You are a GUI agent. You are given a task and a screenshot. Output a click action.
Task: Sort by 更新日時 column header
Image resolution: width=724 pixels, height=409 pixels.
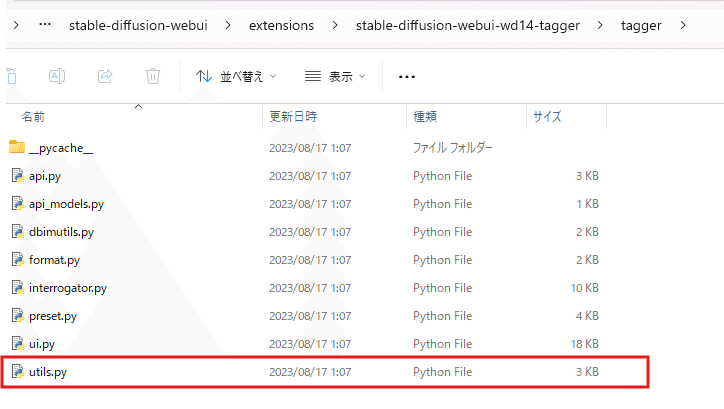(x=293, y=117)
